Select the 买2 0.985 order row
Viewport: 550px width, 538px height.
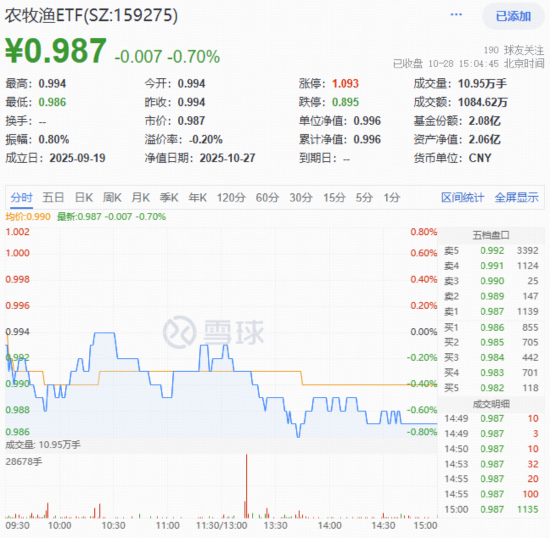click(x=491, y=342)
